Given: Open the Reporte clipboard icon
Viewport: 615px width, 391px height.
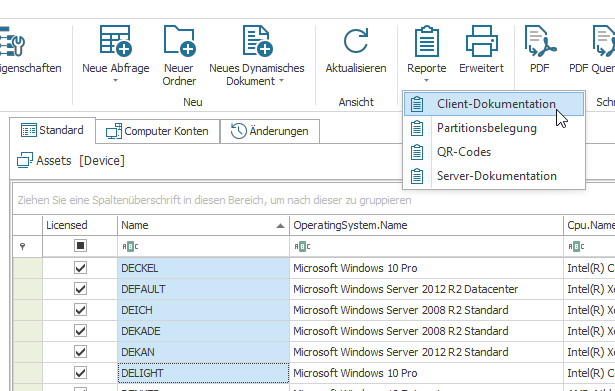Looking at the screenshot, I should [427, 41].
